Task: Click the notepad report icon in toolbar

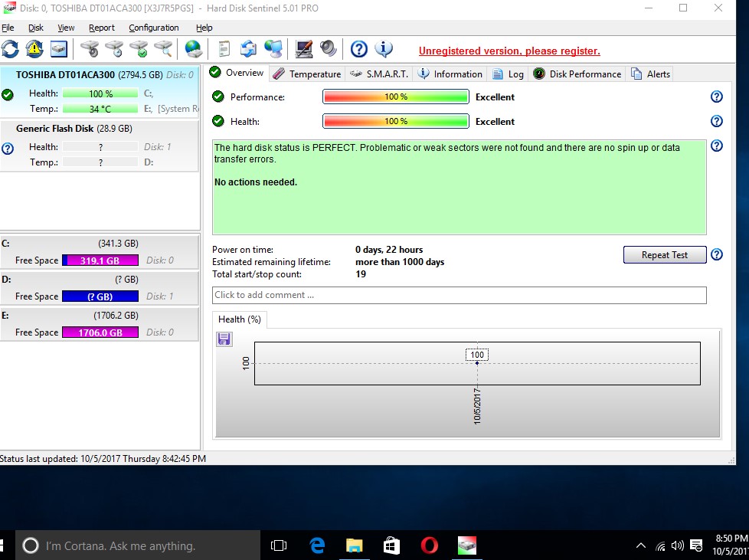Action: coord(224,50)
